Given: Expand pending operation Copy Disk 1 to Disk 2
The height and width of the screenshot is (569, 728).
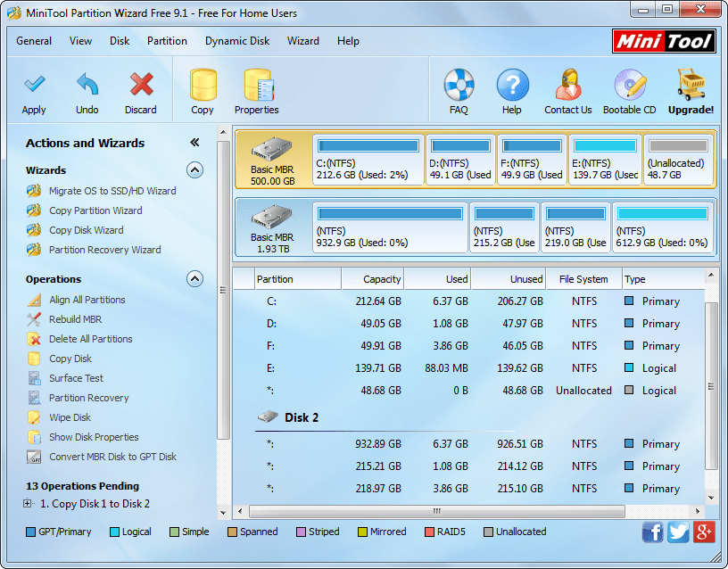Looking at the screenshot, I should pyautogui.click(x=28, y=503).
